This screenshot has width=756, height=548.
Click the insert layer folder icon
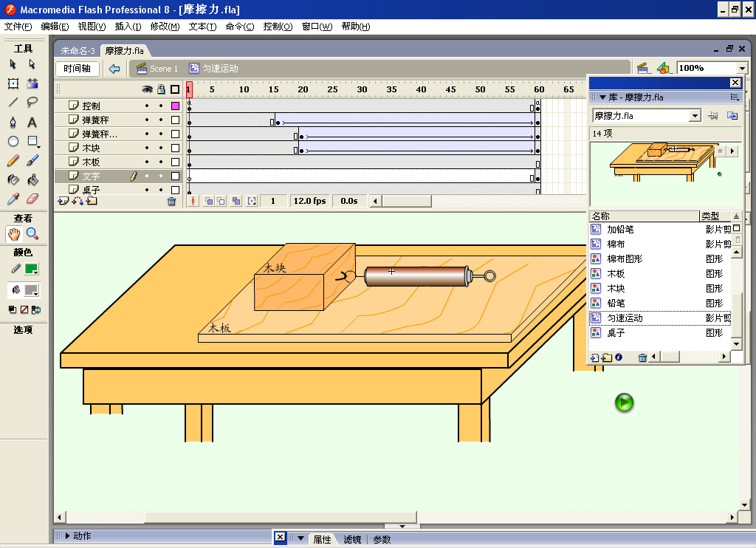point(92,201)
